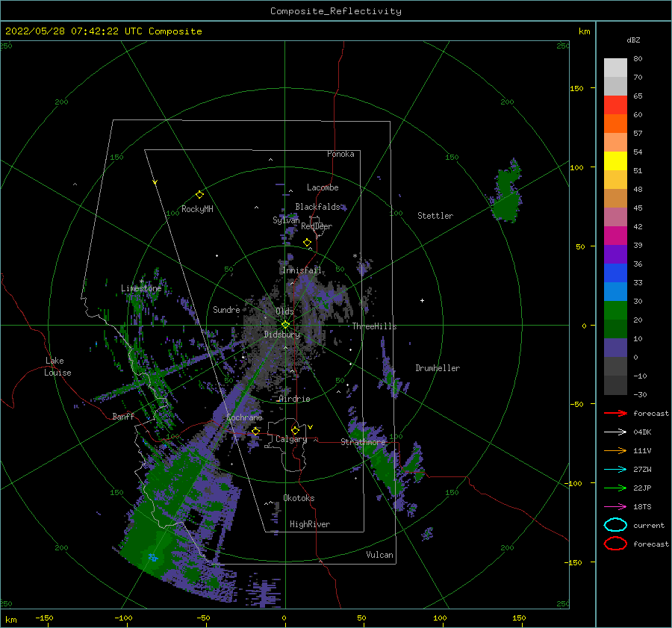The image size is (672, 628).
Task: Click the Innisfail city label
Action: 302,270
